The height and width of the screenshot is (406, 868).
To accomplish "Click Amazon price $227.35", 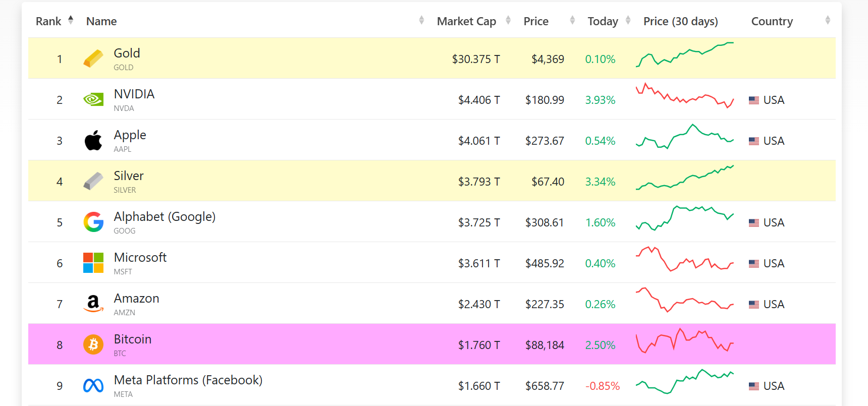I will 545,304.
